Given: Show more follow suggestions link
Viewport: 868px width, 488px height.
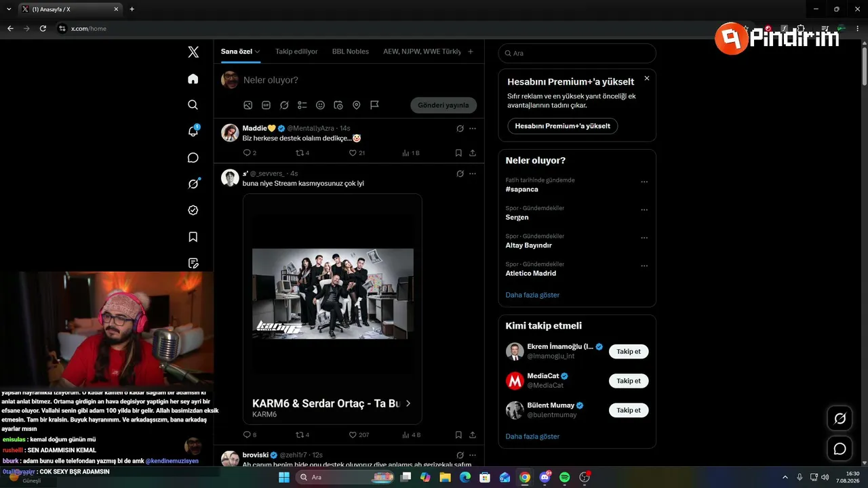Looking at the screenshot, I should coord(532,436).
